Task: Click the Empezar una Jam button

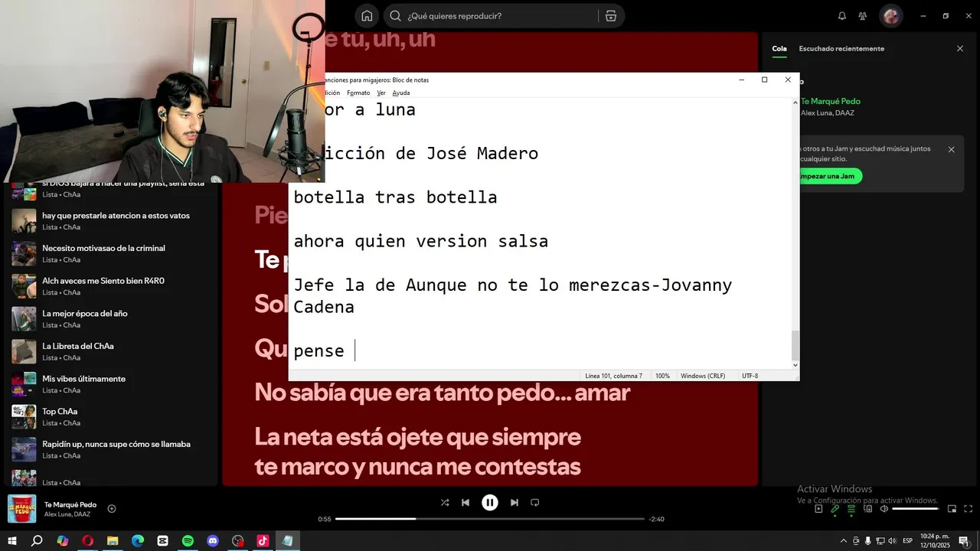Action: click(830, 176)
